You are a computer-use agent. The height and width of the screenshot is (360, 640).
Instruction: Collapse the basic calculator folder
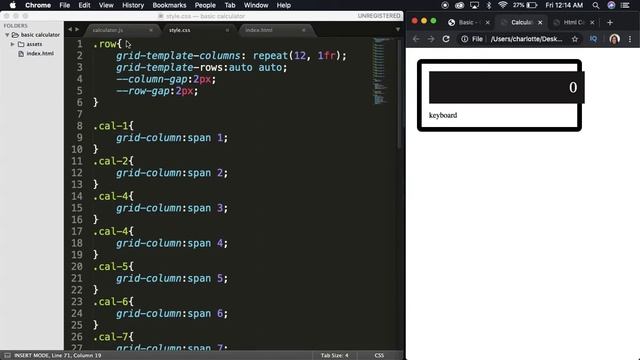pyautogui.click(x=7, y=35)
